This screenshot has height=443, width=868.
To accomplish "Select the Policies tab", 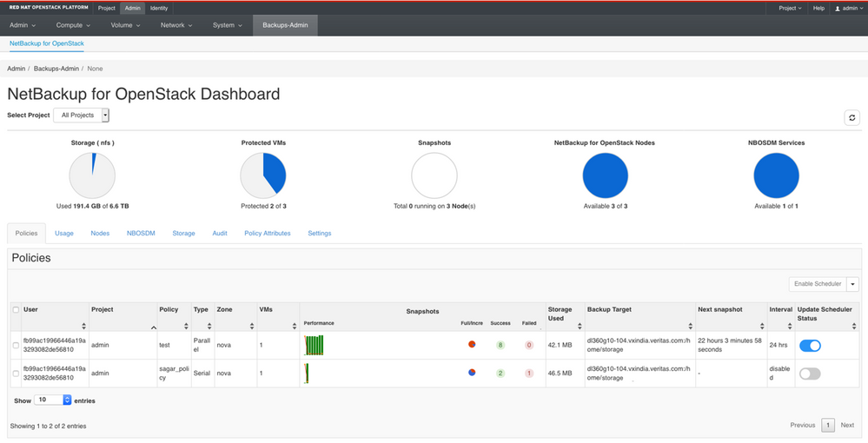I will (x=27, y=233).
